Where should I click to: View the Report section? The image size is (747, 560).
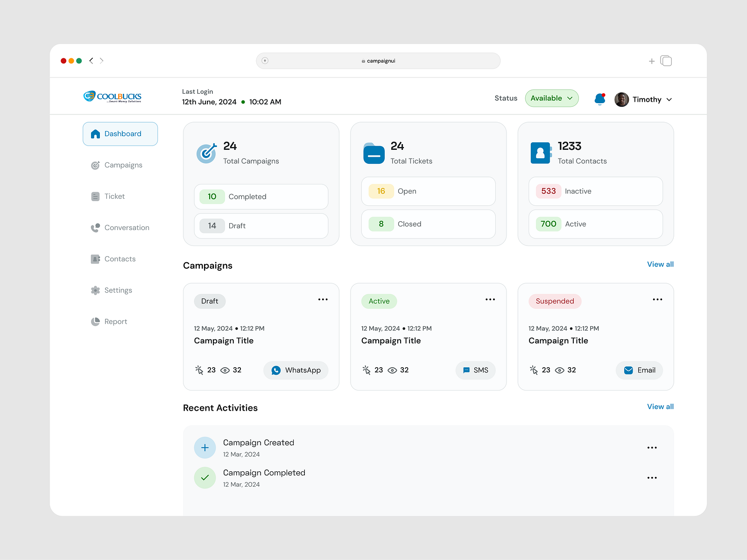(x=115, y=321)
